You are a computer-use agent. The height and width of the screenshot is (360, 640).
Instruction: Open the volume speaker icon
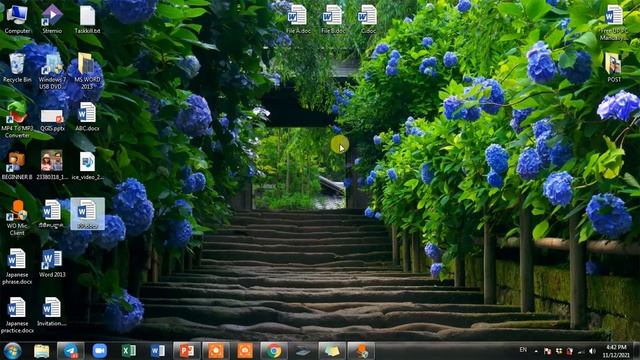point(592,351)
